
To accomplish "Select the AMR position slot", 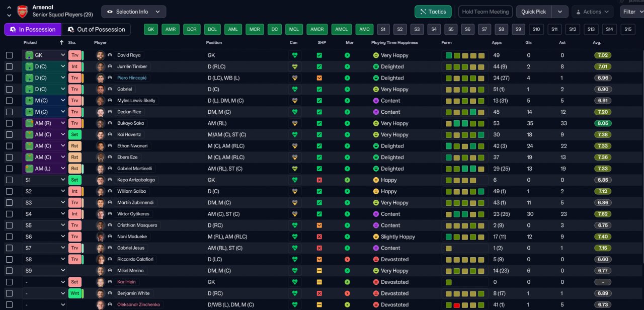I will click(171, 29).
